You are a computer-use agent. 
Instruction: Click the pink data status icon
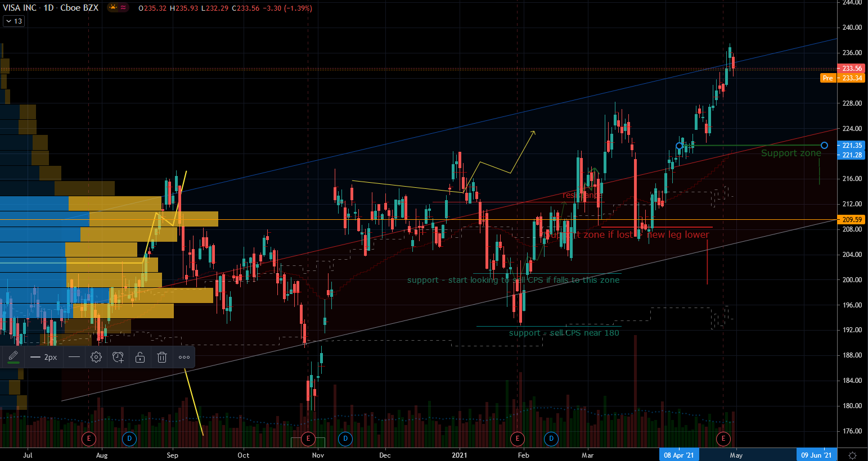(124, 8)
